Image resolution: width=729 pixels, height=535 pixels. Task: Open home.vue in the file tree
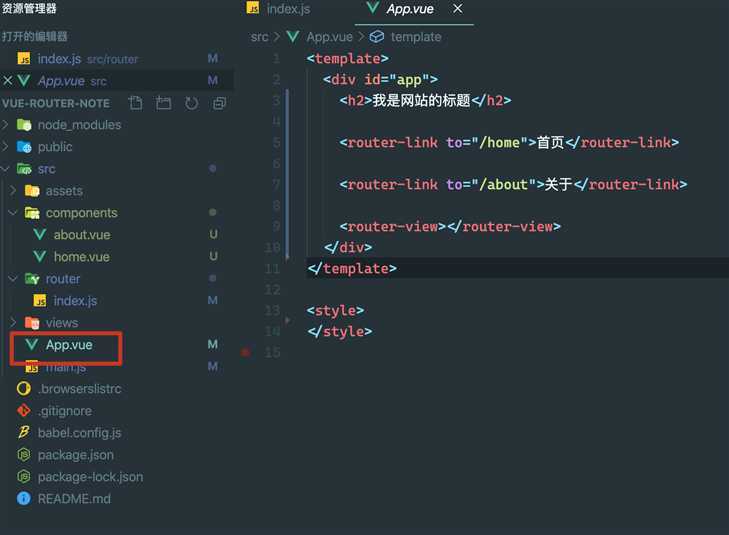coord(81,257)
